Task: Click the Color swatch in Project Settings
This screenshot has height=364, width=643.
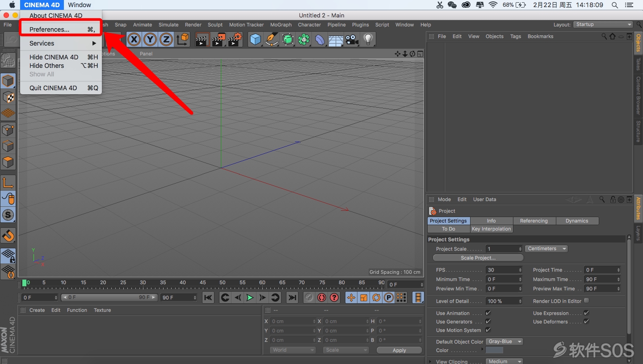Action: [494, 350]
